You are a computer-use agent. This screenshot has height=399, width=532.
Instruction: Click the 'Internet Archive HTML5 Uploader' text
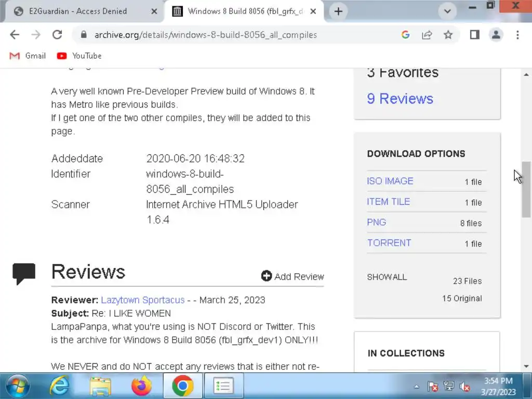[222, 204]
